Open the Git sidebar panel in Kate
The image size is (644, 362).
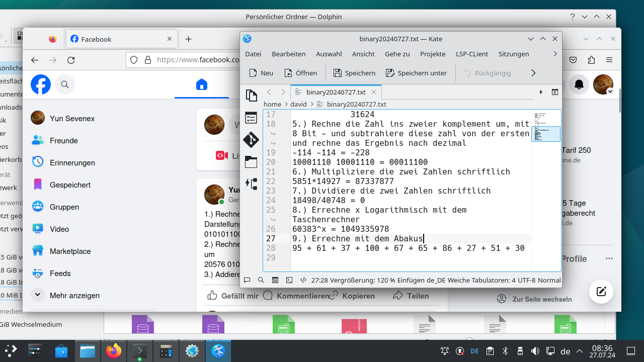coord(251,140)
